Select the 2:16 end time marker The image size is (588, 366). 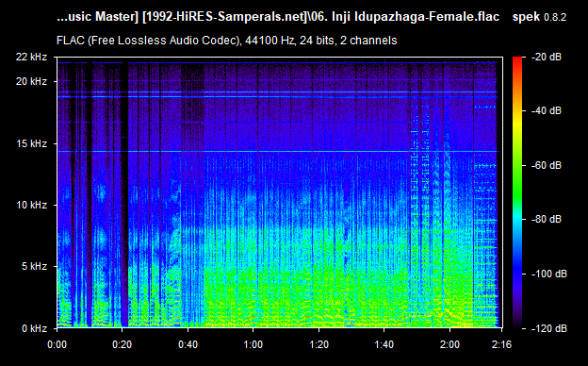coord(501,344)
